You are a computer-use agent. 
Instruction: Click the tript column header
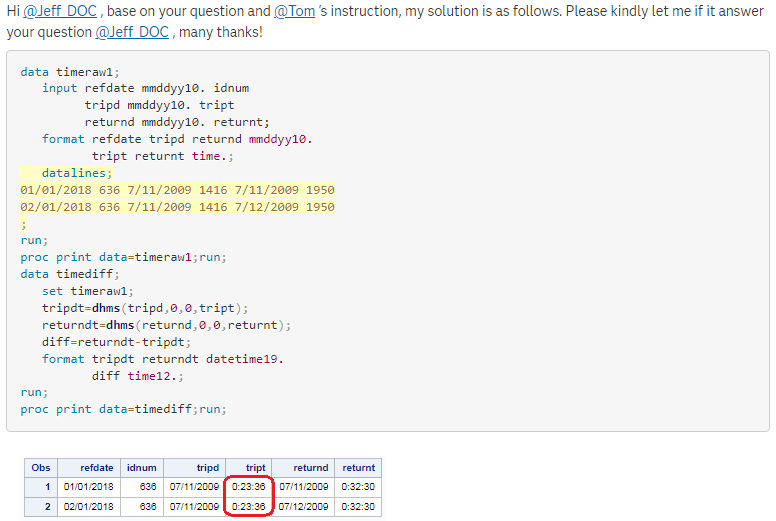coord(256,467)
